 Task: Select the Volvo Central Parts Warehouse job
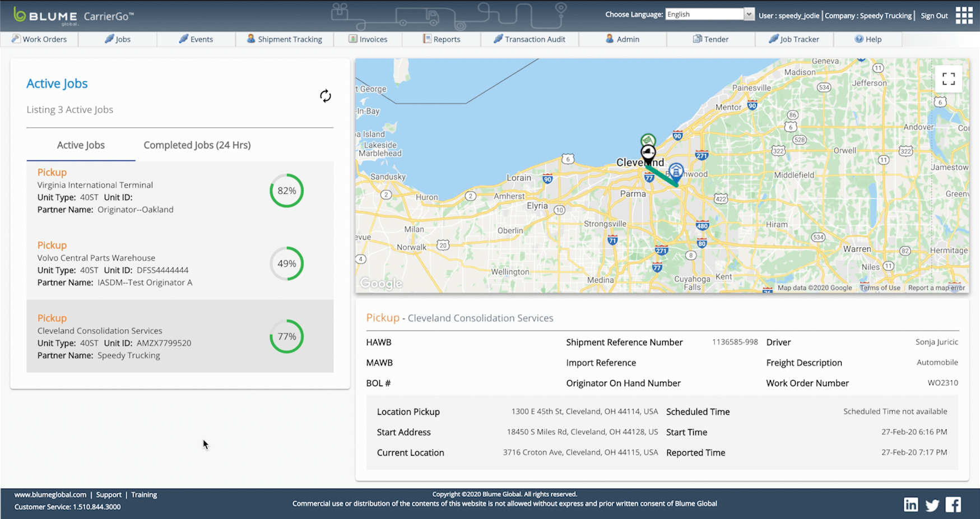coord(180,263)
